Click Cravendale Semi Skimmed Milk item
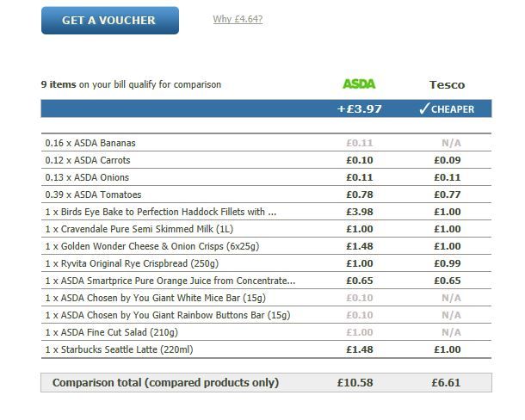Viewport: 525px width, 420px height. pos(137,229)
